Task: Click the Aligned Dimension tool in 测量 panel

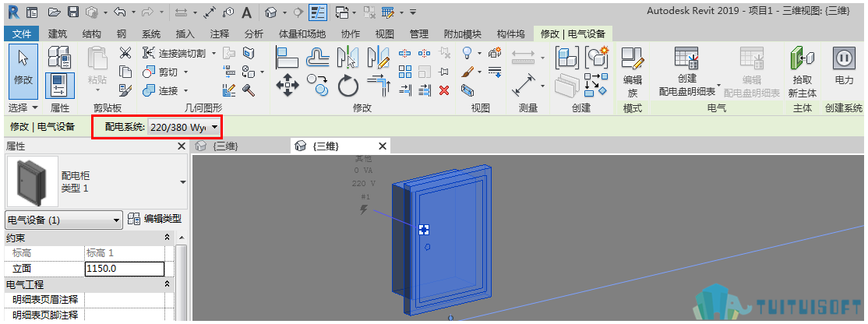Action: pos(523,86)
